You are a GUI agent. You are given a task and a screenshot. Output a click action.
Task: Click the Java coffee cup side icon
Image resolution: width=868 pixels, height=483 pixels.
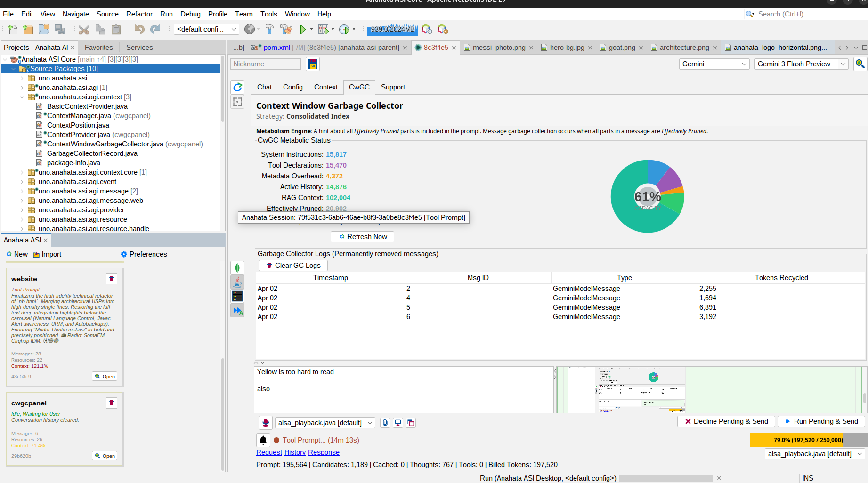click(237, 282)
